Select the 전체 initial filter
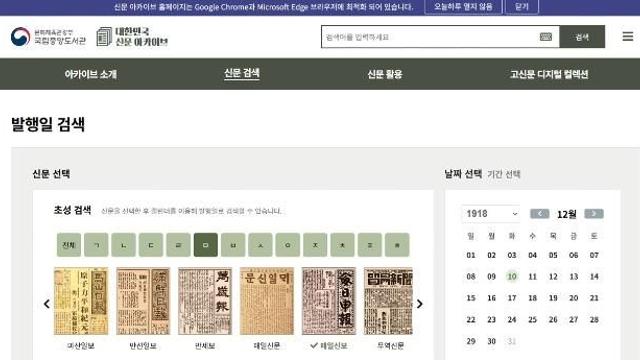Screen dimensions: 640x360 [69, 245]
